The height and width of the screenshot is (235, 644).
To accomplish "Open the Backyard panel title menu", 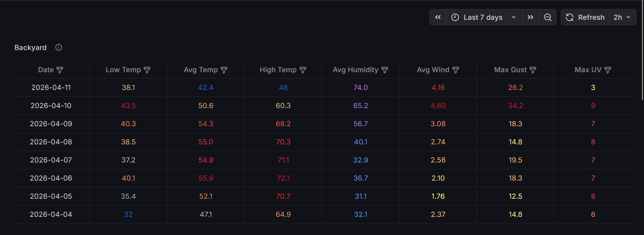I will (x=31, y=48).
